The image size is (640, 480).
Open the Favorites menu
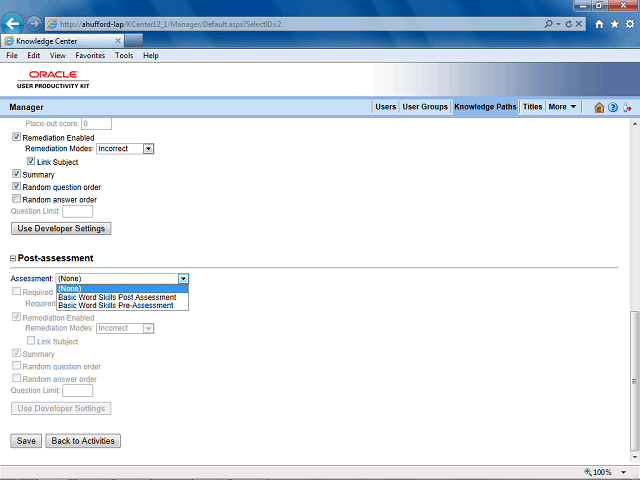pos(90,56)
